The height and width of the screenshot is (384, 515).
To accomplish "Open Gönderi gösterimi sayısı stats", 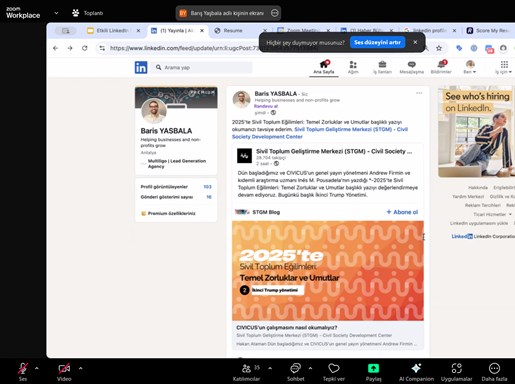I will click(176, 197).
